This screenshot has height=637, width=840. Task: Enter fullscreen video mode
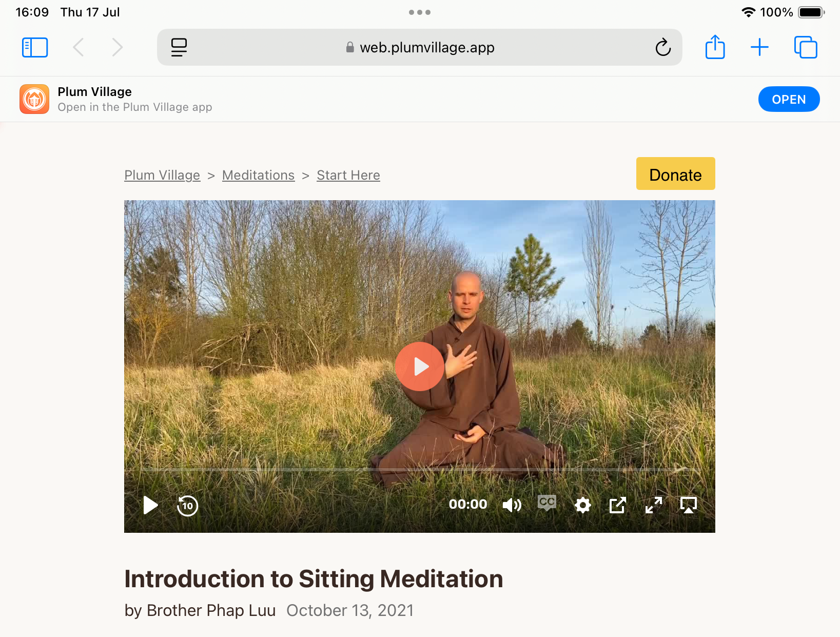tap(653, 505)
